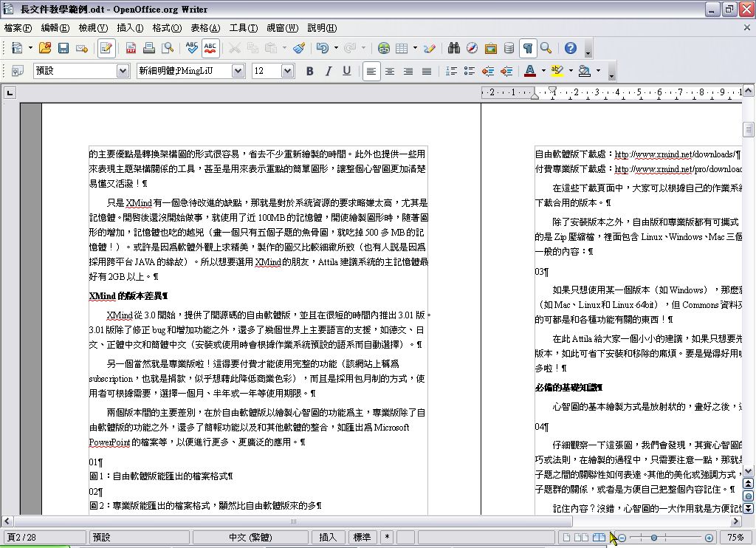Open the 檢視(V) menu
The height and width of the screenshot is (548, 756).
[93, 28]
